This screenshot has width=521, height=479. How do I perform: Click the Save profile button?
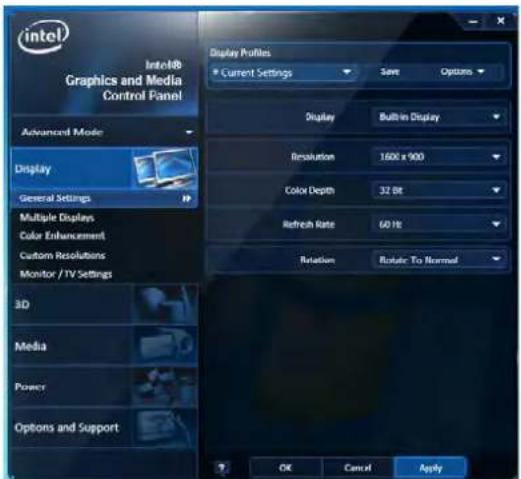coord(390,72)
